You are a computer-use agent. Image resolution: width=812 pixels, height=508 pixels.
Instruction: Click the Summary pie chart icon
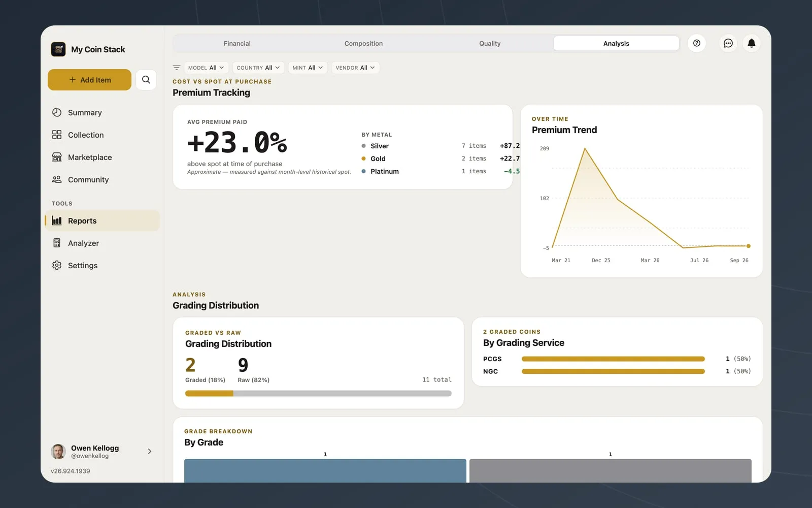[x=57, y=112]
